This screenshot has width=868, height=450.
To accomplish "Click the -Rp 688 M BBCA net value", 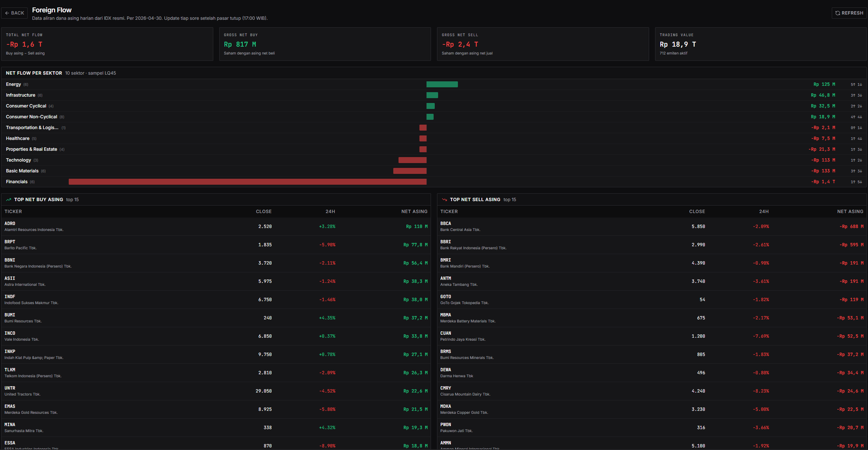I will click(x=852, y=226).
